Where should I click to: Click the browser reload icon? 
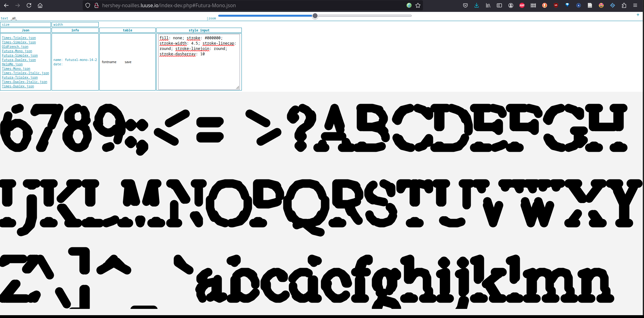pyautogui.click(x=29, y=5)
